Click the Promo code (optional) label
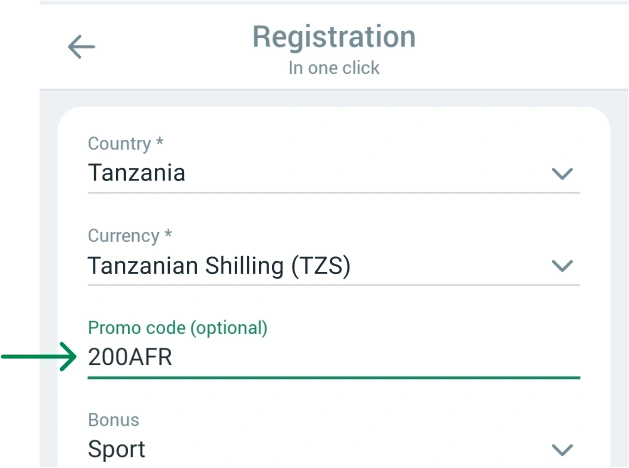629x468 pixels. tap(178, 328)
